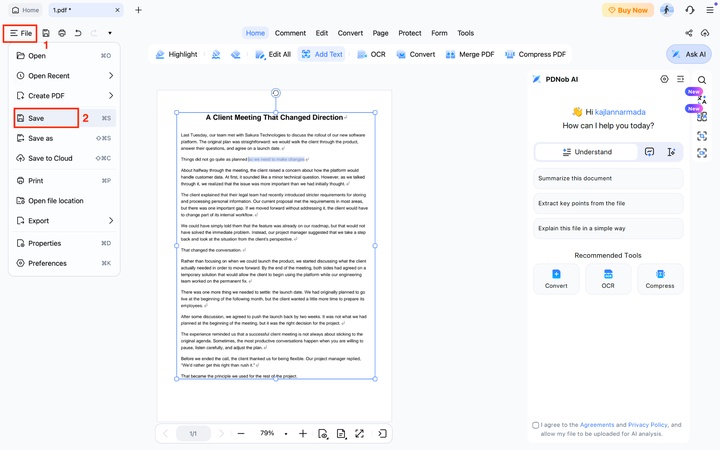Open a new tab with the plus button

coord(138,10)
